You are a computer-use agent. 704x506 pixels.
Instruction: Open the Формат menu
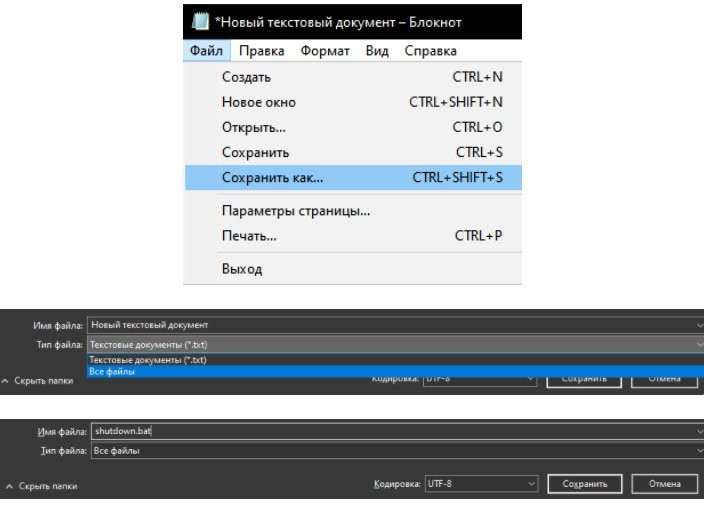324,51
